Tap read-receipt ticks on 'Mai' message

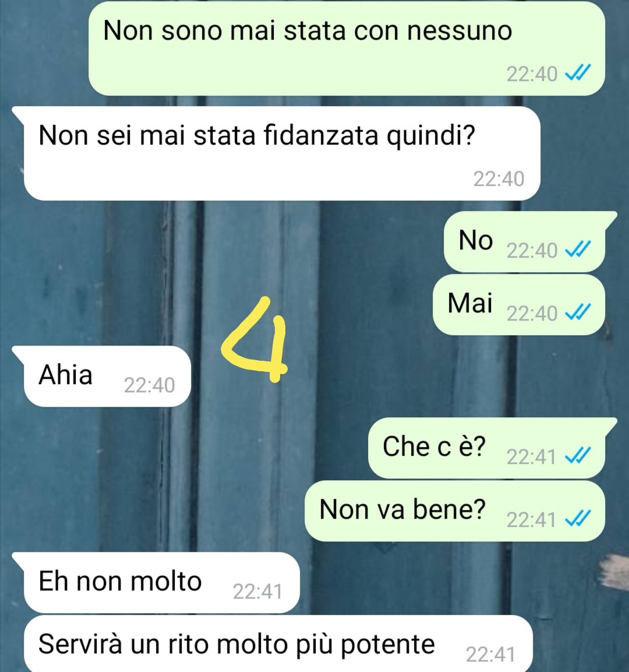coord(578,312)
